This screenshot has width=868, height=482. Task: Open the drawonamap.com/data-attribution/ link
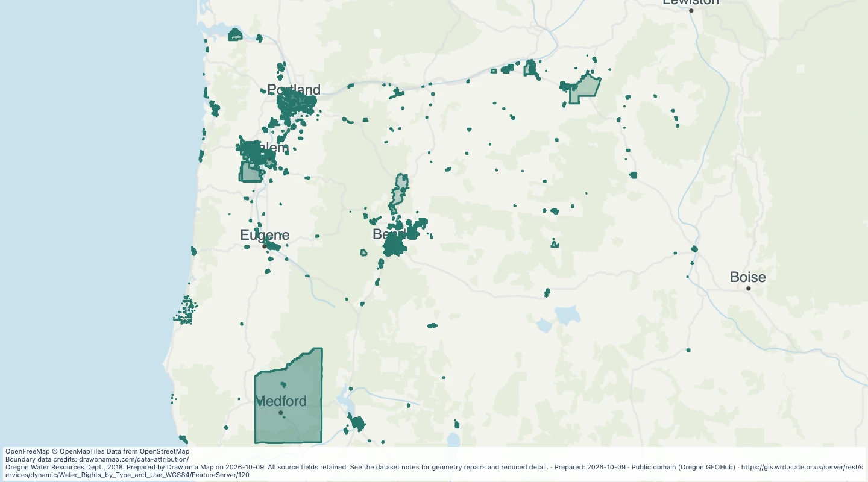pos(134,459)
